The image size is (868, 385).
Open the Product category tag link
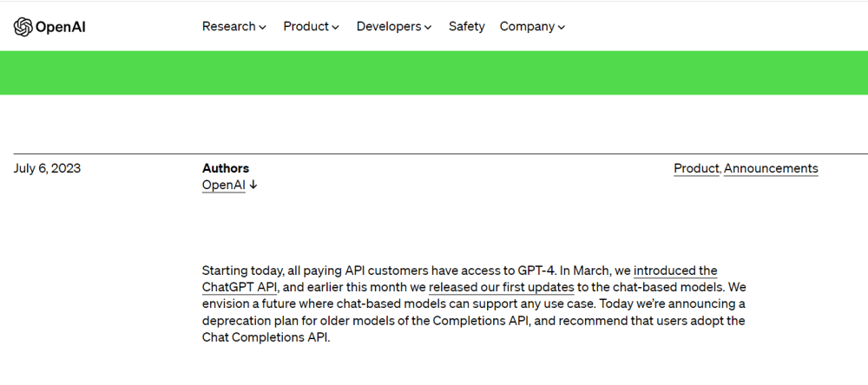pos(696,168)
